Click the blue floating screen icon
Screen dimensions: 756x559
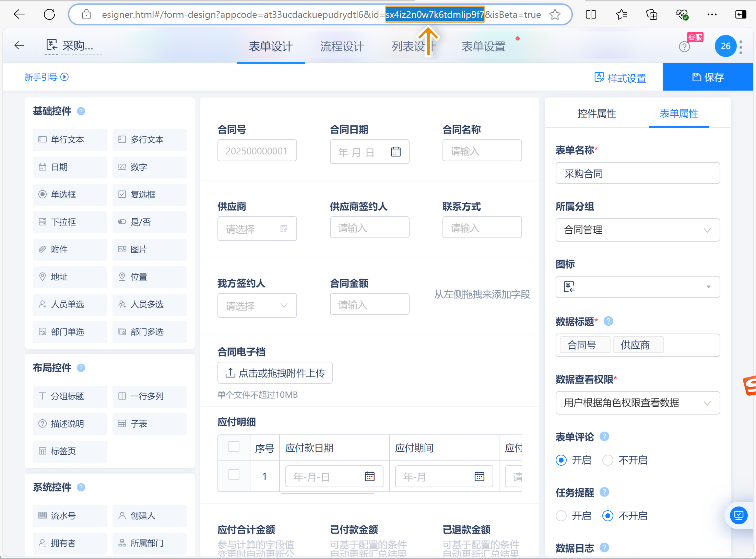tap(739, 515)
